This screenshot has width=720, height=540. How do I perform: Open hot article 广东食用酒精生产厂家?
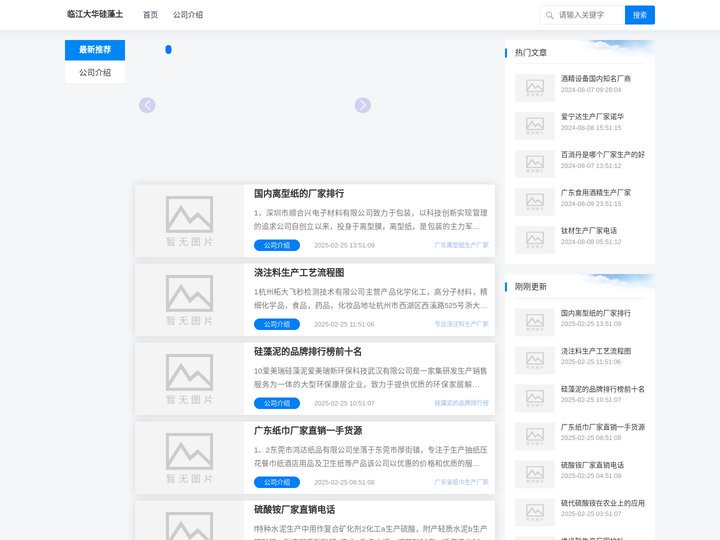coord(596,193)
